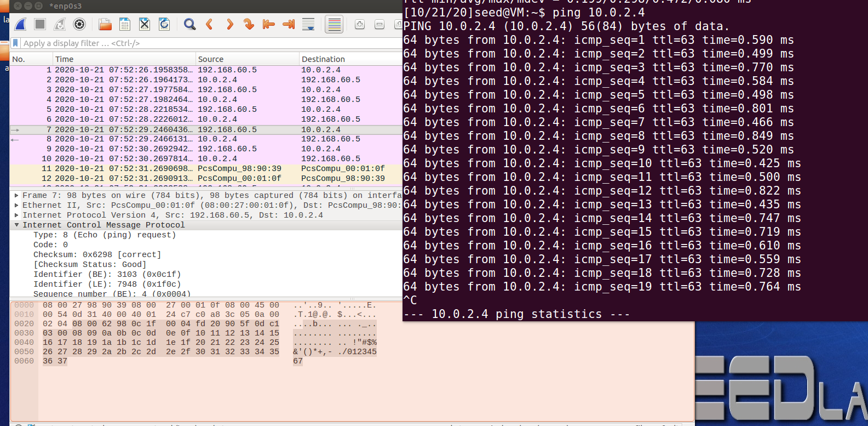Go to a specified packet

click(249, 24)
